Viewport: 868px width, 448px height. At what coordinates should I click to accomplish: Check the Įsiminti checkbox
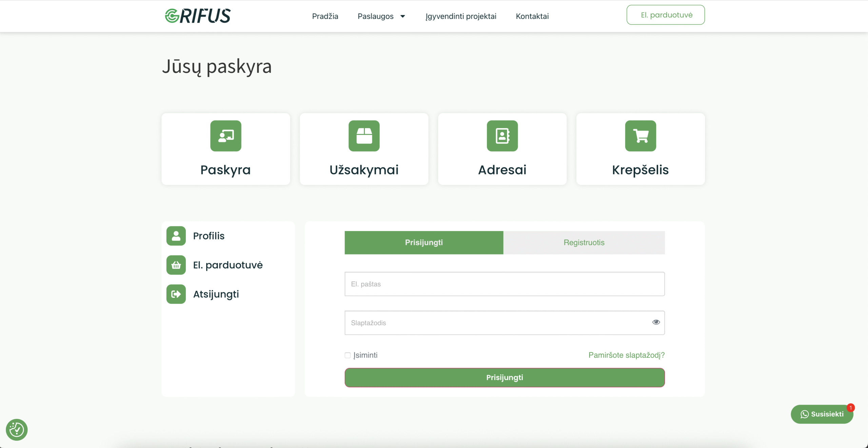348,355
